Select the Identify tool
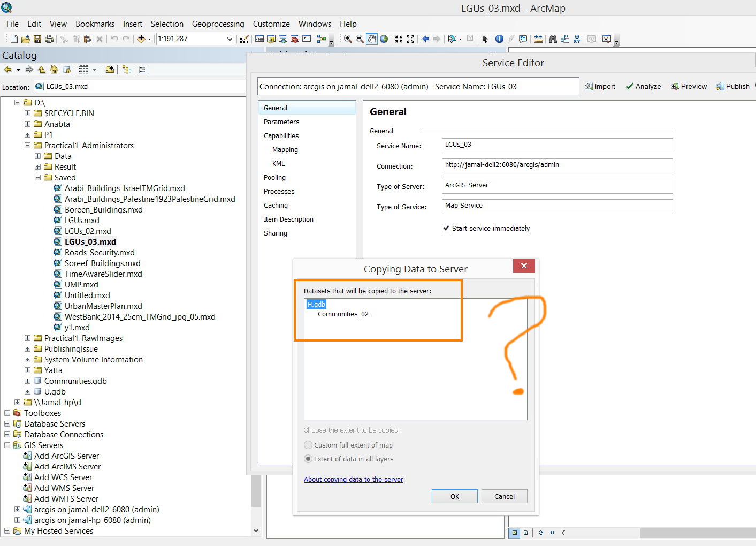756x546 pixels. point(499,39)
